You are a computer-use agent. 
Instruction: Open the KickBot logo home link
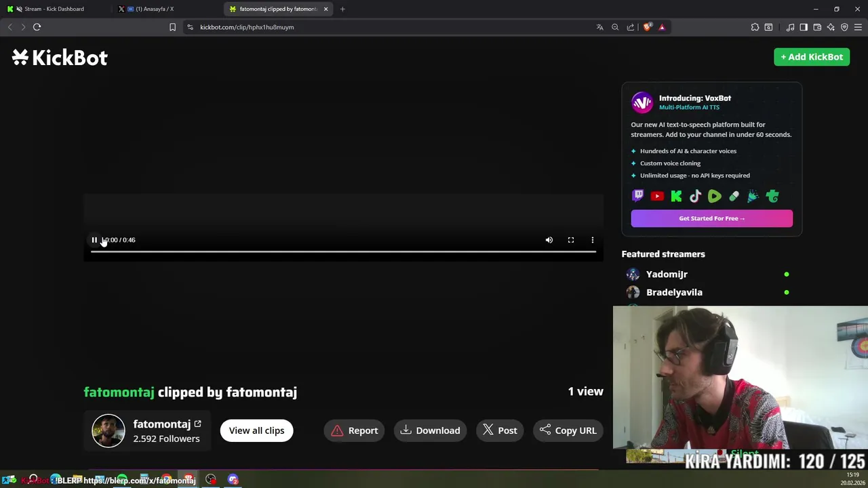coord(60,58)
